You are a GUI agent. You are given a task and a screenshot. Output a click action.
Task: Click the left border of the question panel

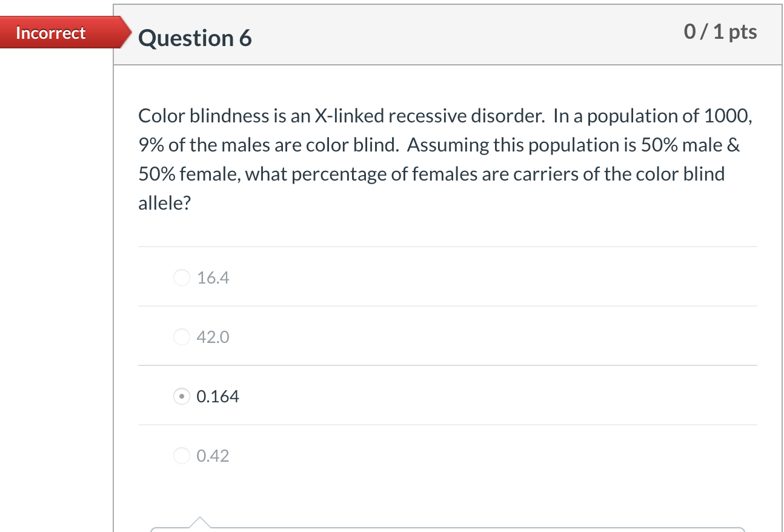[x=115, y=273]
